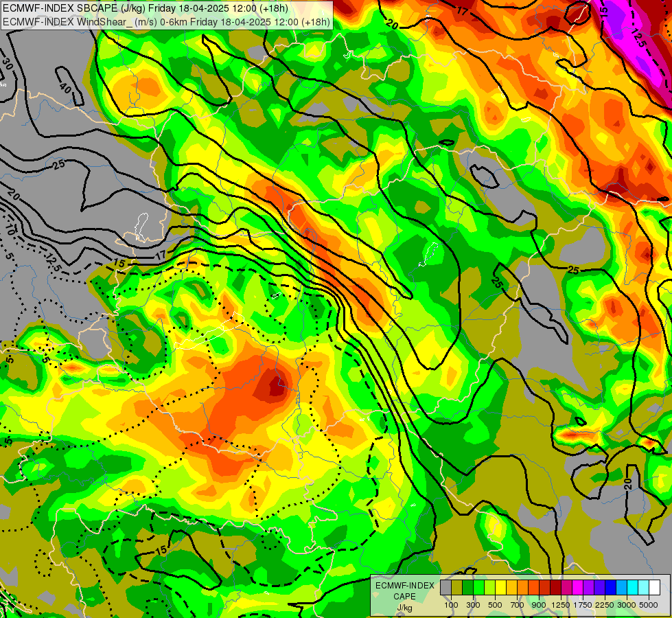The width and height of the screenshot is (672, 618).
Task: Select the bright magenta legend swatch
Action: pyautogui.click(x=577, y=587)
